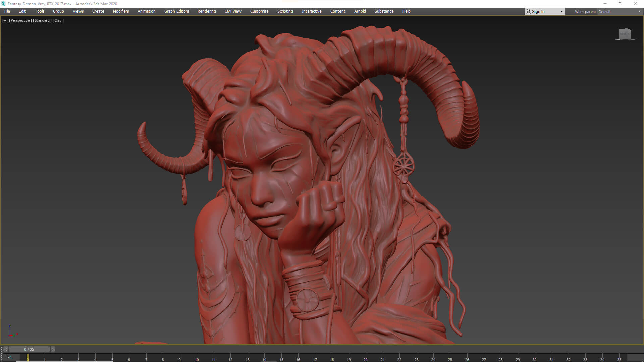644x362 pixels.
Task: Minimize the 3ds Max window
Action: (605, 4)
